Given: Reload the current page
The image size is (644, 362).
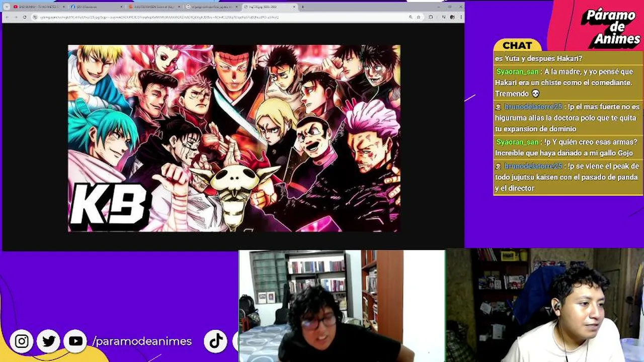Looking at the screenshot, I should coord(24,17).
